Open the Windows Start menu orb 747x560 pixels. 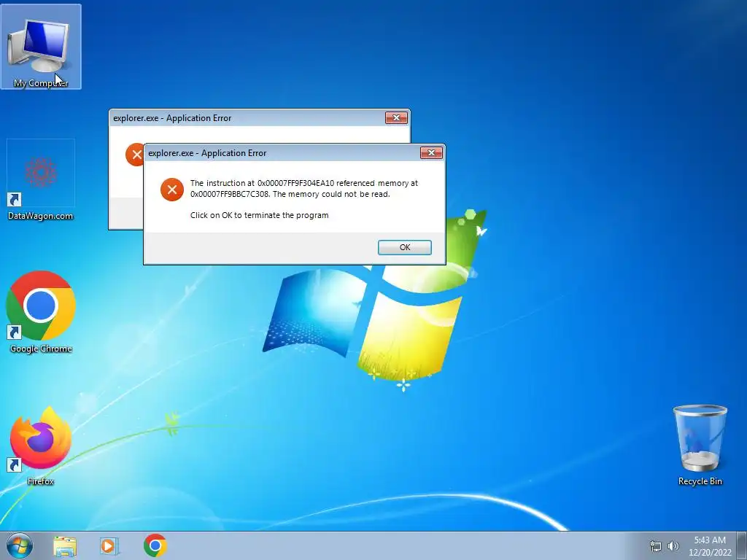click(20, 545)
